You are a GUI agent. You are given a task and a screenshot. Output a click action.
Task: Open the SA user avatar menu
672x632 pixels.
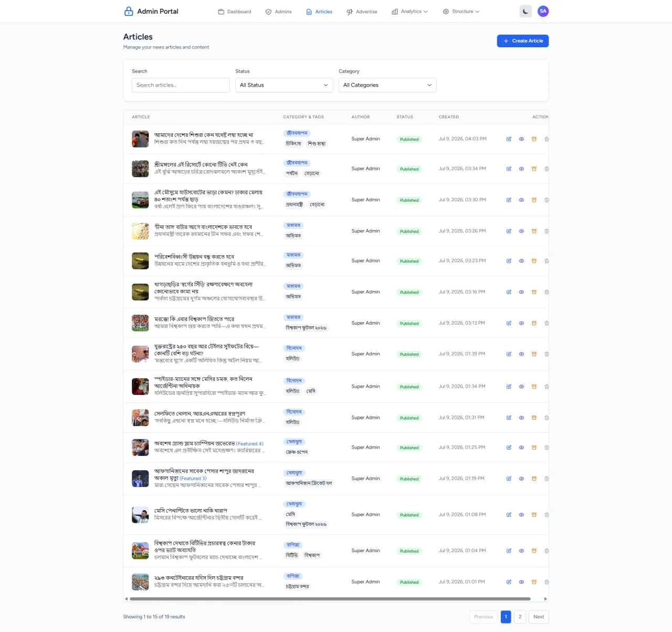[x=543, y=11]
